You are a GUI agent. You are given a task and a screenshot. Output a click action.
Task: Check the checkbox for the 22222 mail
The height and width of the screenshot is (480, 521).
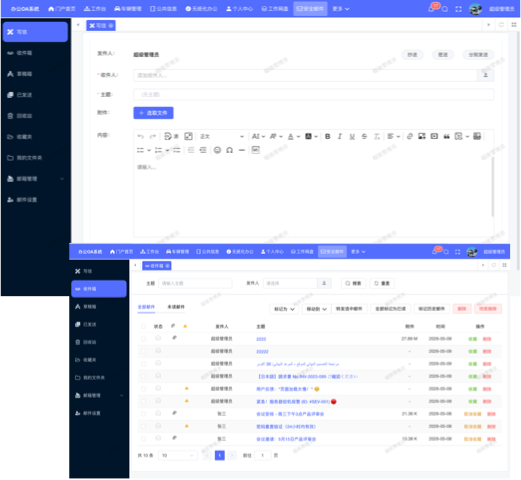click(x=143, y=351)
